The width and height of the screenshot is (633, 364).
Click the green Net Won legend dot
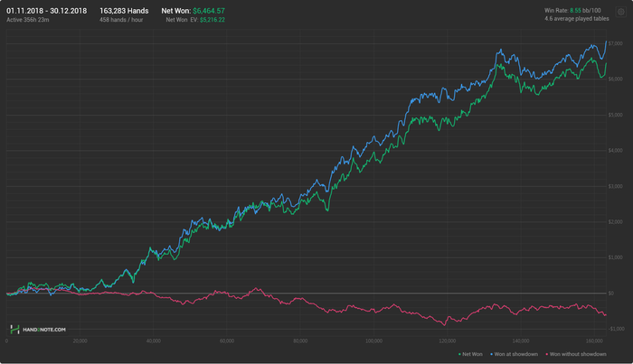[459, 354]
